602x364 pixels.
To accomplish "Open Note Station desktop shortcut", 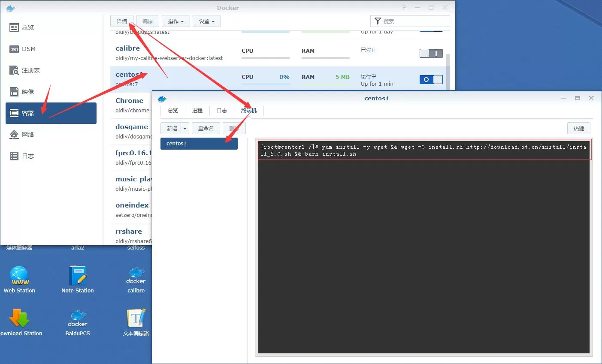I will pyautogui.click(x=78, y=280).
